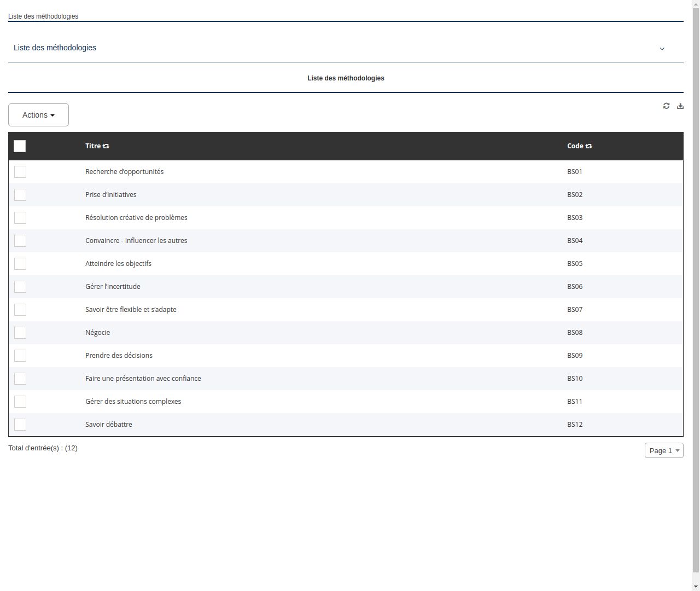Viewport: 700px width, 591px height.
Task: Check the row for Recherche d'opportunités
Action: [x=20, y=172]
